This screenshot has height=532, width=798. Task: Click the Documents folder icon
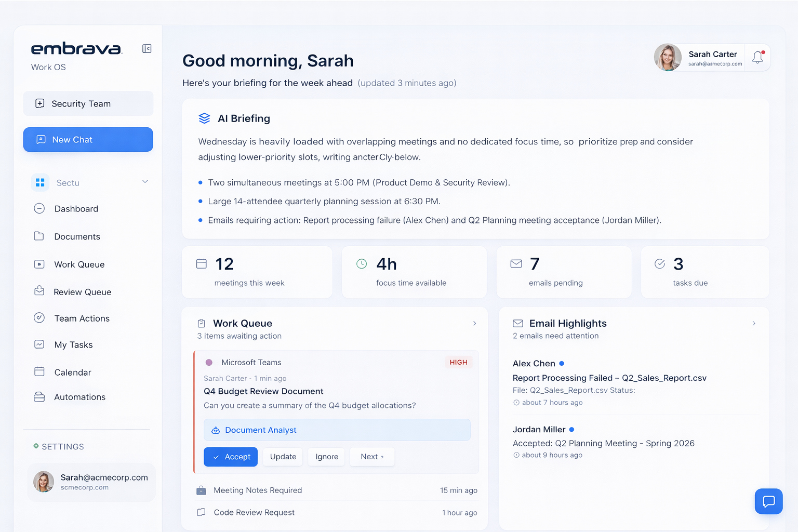(x=39, y=236)
